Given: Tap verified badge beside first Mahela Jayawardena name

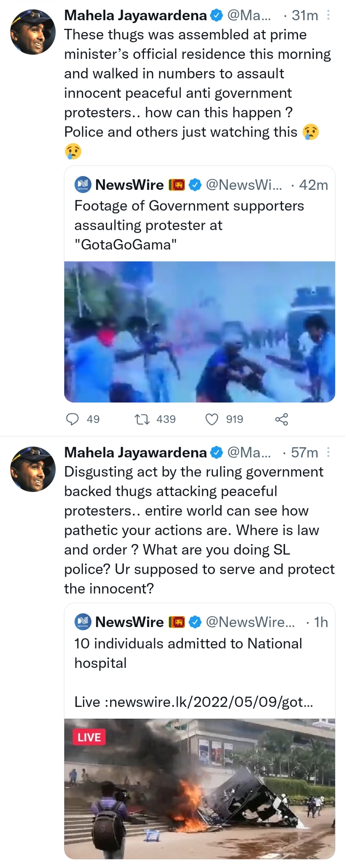Looking at the screenshot, I should (x=216, y=15).
